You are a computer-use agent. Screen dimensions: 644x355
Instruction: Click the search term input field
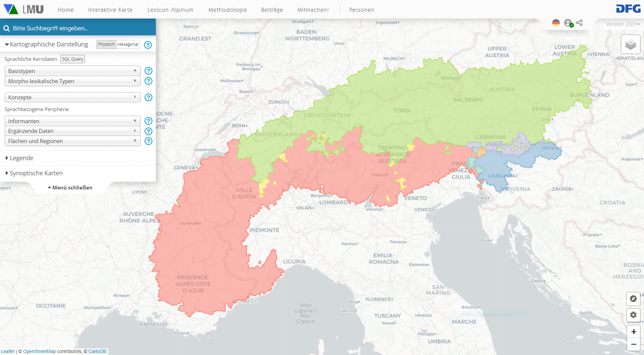click(x=81, y=28)
